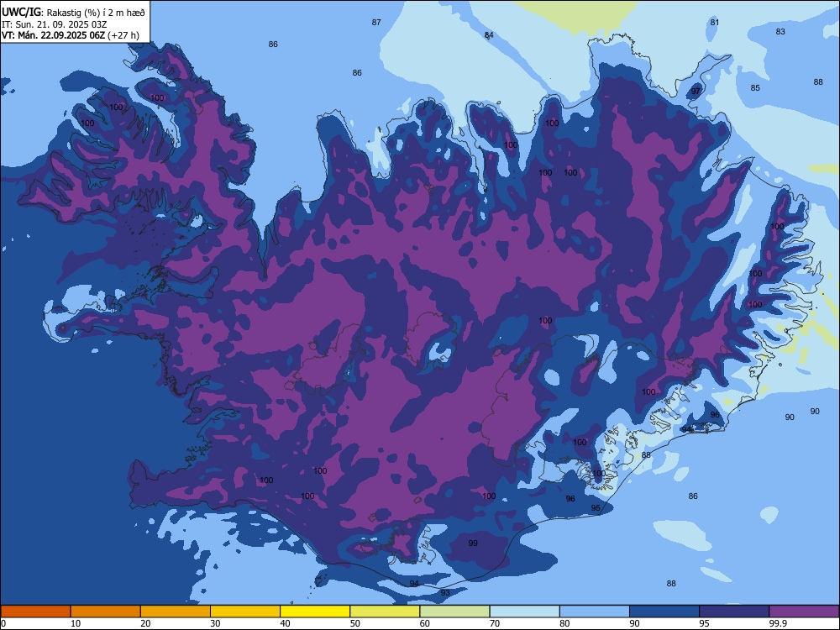
Task: Click the '80' legend scale label
Action: [564, 623]
